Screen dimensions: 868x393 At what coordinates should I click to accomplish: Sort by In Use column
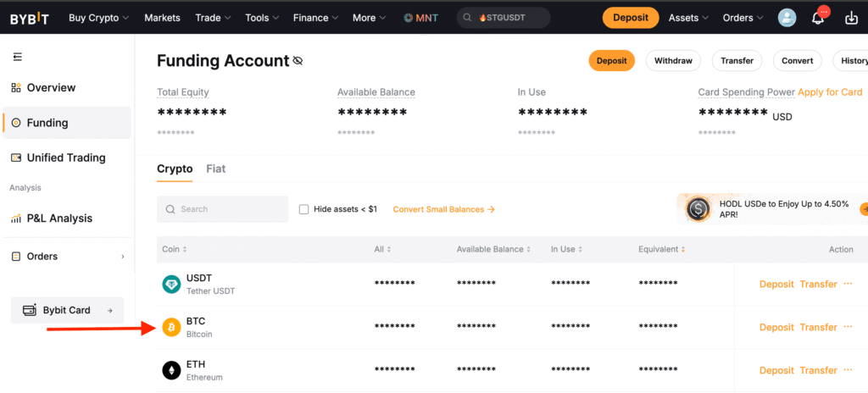[x=567, y=250]
